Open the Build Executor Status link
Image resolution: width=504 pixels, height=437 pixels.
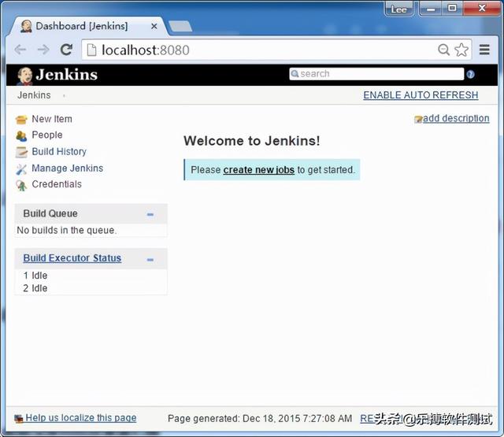coord(72,258)
